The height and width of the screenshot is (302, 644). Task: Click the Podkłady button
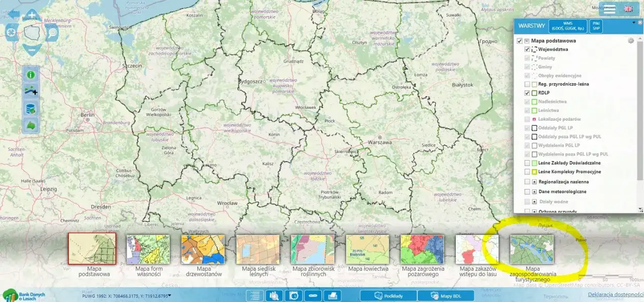pyautogui.click(x=388, y=295)
